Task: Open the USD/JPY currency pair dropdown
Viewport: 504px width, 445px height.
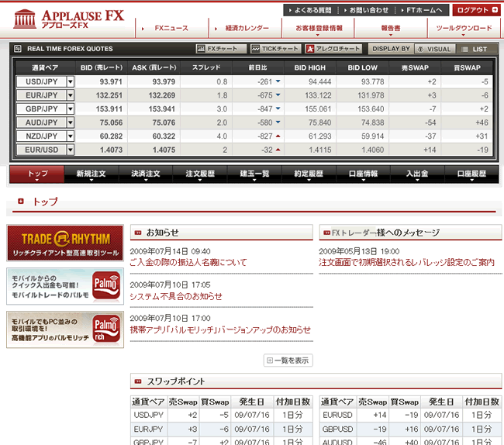Action: coord(71,82)
